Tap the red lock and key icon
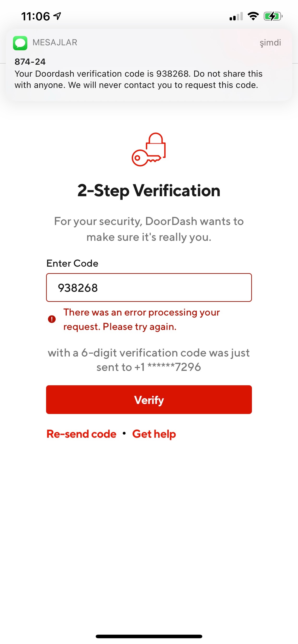The height and width of the screenshot is (644, 298). pyautogui.click(x=149, y=149)
